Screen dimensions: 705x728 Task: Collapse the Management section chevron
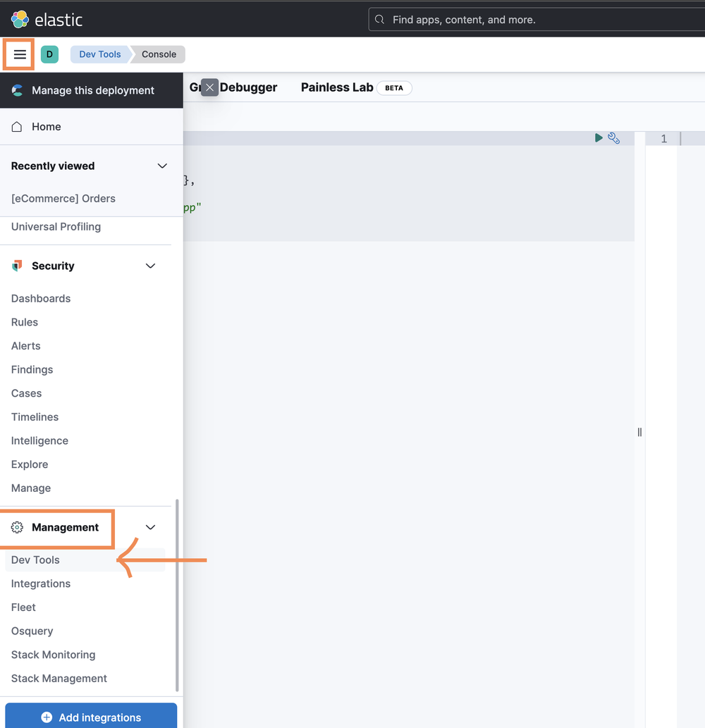tap(150, 527)
